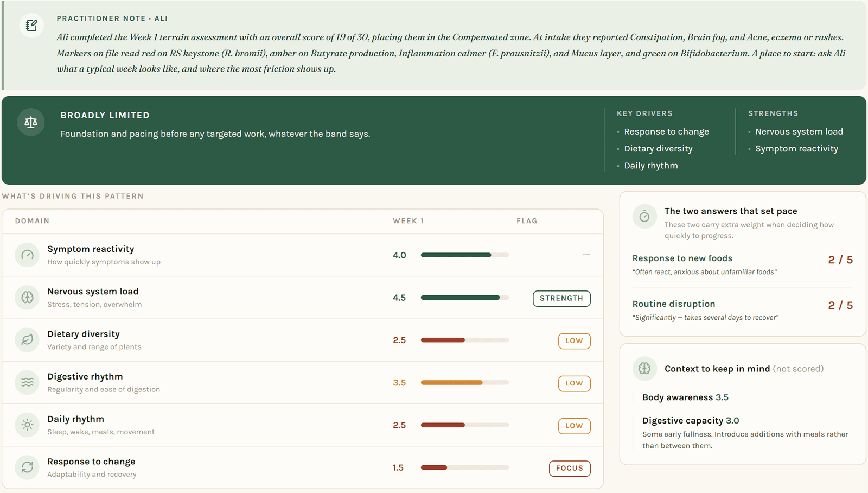Click the STRENGTH flag on Nervous system load

(561, 298)
